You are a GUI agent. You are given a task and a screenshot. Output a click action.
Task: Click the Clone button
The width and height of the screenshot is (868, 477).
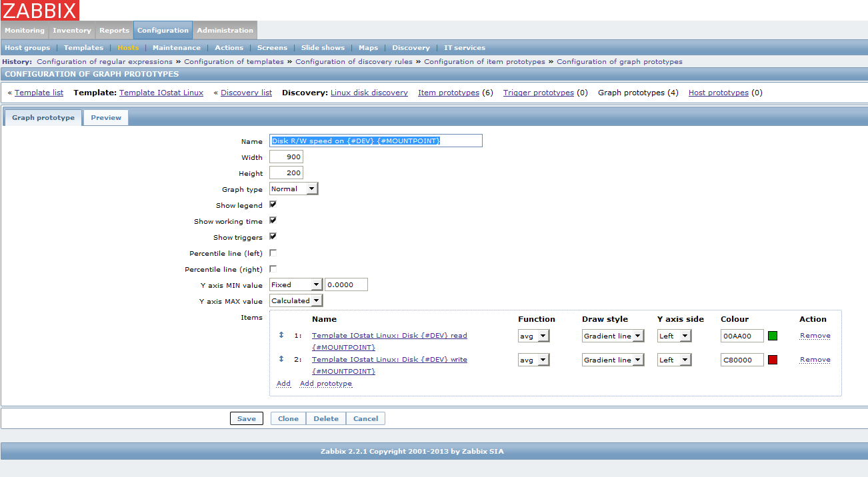pyautogui.click(x=288, y=419)
